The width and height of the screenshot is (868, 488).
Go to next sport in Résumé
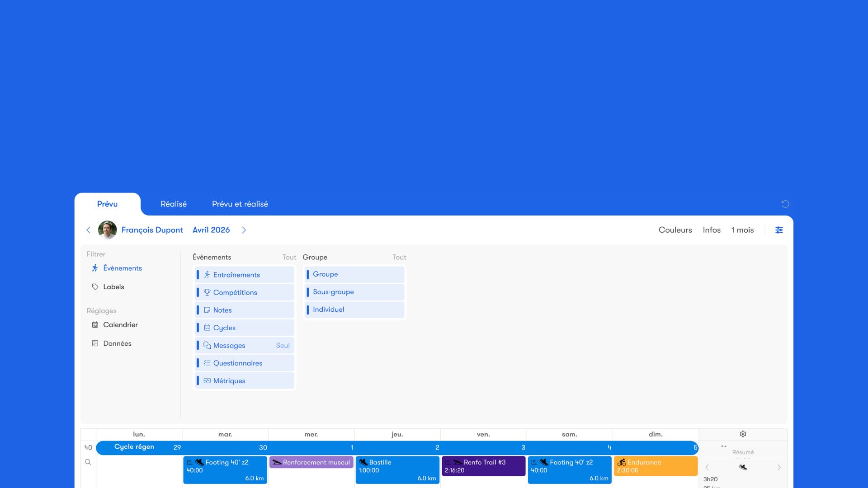779,467
